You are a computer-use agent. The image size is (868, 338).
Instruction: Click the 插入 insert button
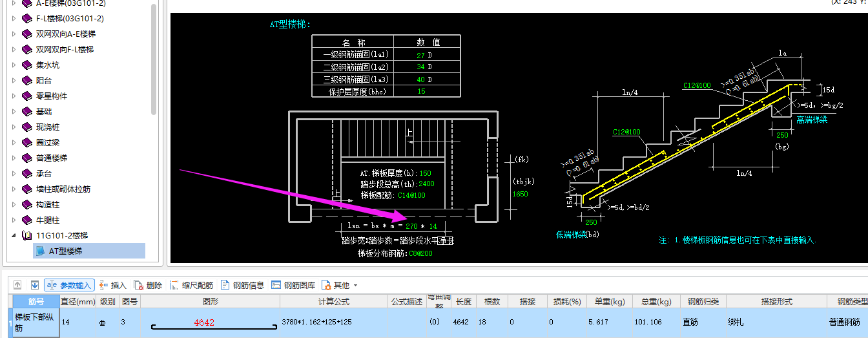(x=113, y=285)
